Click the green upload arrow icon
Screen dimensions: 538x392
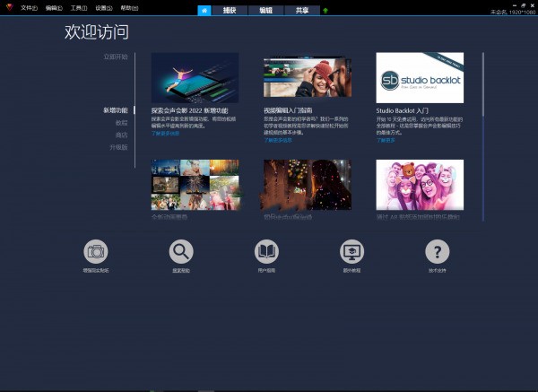click(x=325, y=11)
